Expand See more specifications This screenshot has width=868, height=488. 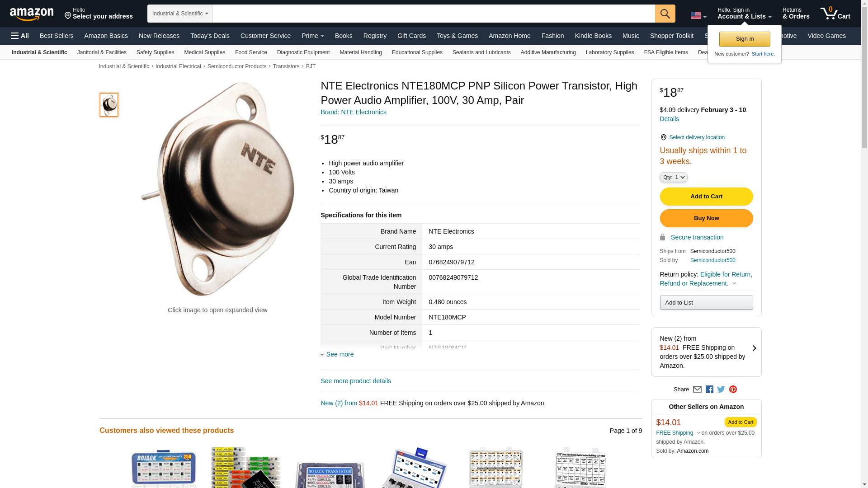(x=337, y=354)
